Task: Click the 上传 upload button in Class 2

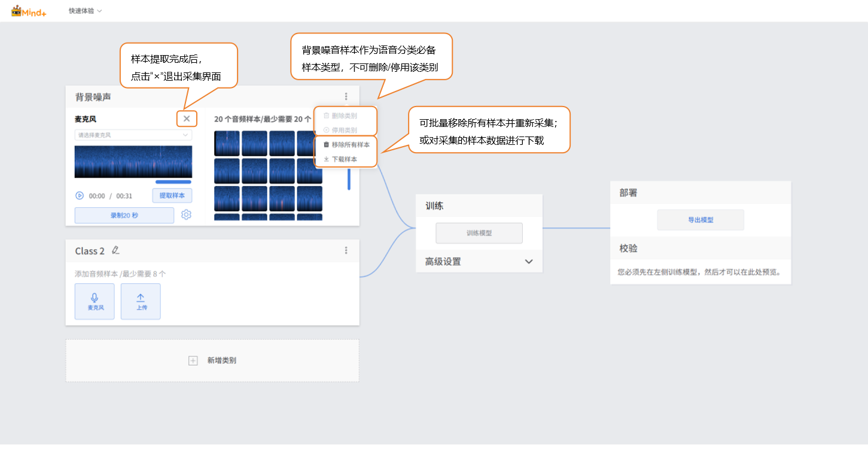Action: [x=141, y=301]
